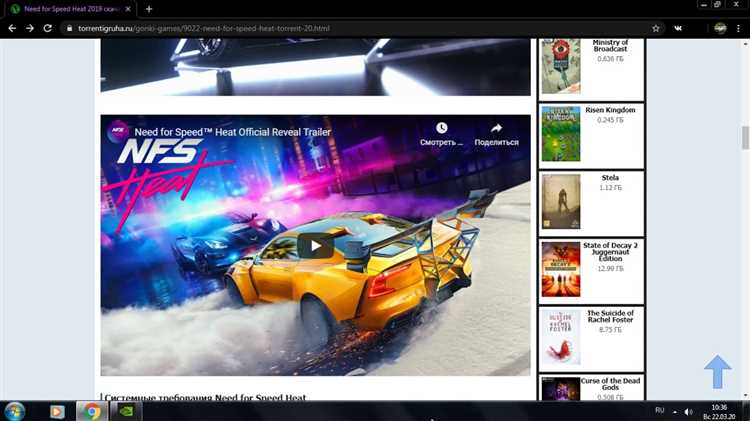Click the page vertical scrollbar thumb
Image resolution: width=750 pixels, height=421 pixels.
coord(745,138)
